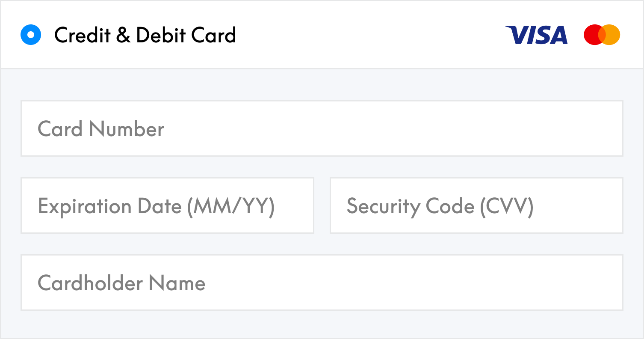
Task: Click the "Card Number" placeholder text
Action: (101, 129)
